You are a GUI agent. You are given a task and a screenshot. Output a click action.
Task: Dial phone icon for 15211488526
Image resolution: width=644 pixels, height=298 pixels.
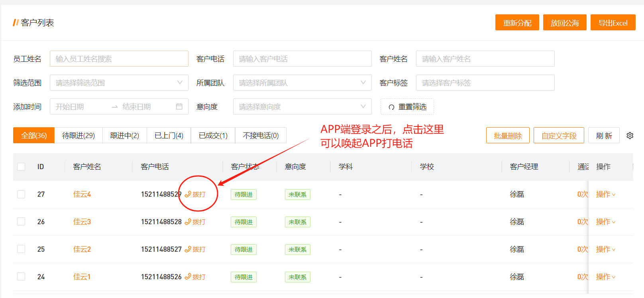(188, 277)
